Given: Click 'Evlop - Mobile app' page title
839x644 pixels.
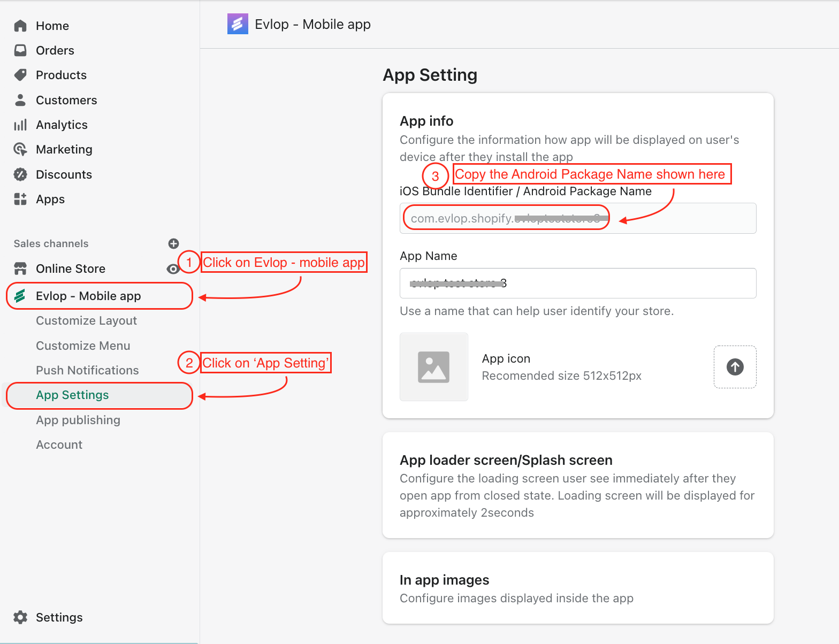Looking at the screenshot, I should pyautogui.click(x=312, y=24).
